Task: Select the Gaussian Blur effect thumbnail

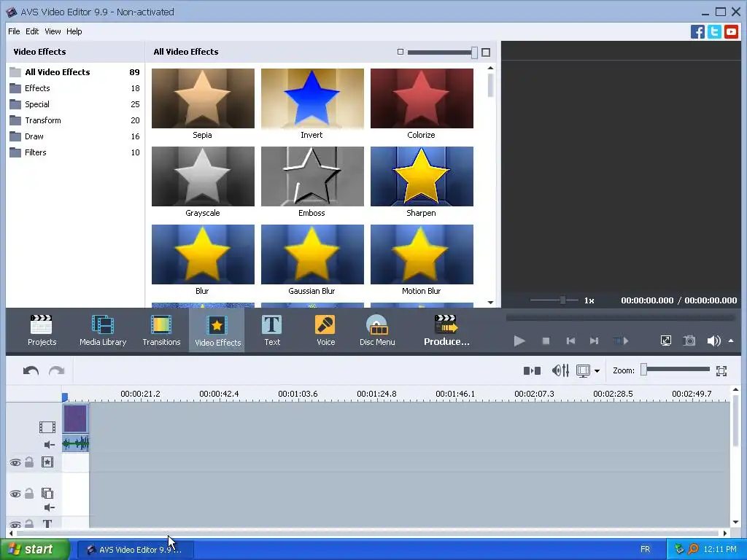Action: [x=312, y=254]
